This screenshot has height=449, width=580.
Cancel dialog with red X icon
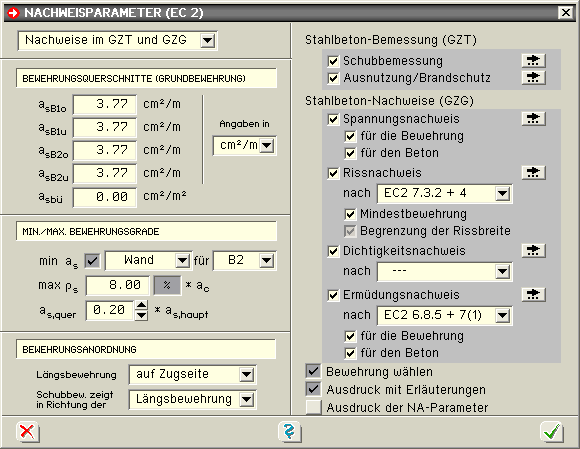click(x=27, y=431)
